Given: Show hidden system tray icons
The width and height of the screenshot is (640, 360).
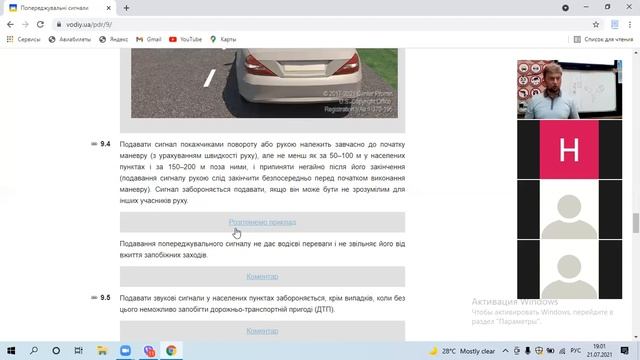Looking at the screenshot, I should [x=505, y=351].
